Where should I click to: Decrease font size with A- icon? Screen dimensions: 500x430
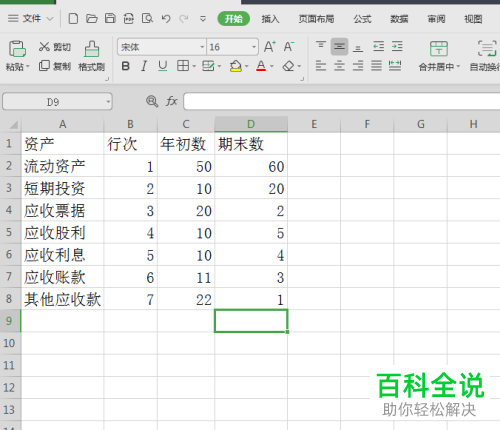coord(289,47)
